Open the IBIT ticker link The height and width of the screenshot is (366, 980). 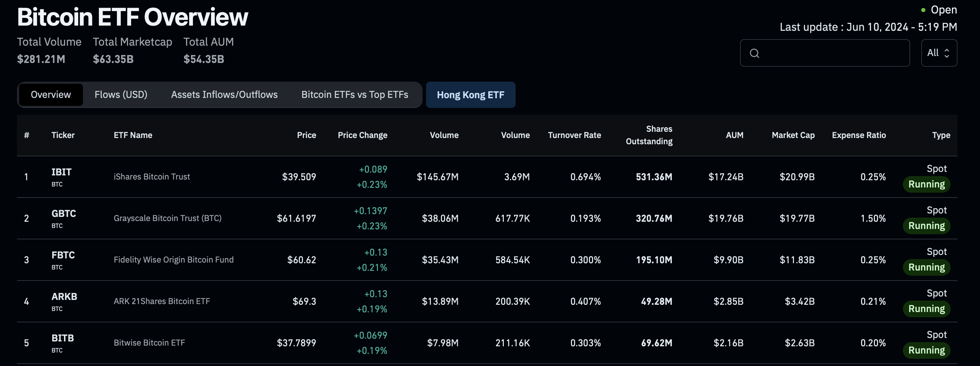coord(61,172)
